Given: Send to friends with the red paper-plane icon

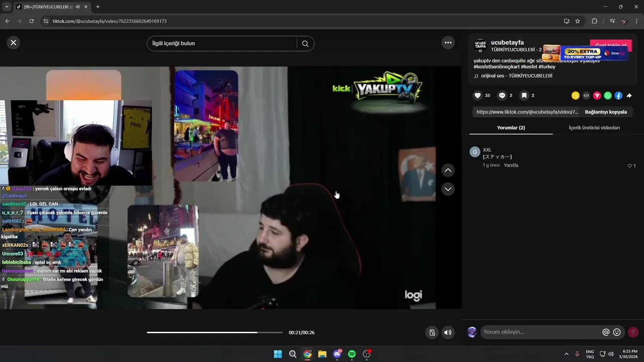Looking at the screenshot, I should (x=597, y=96).
